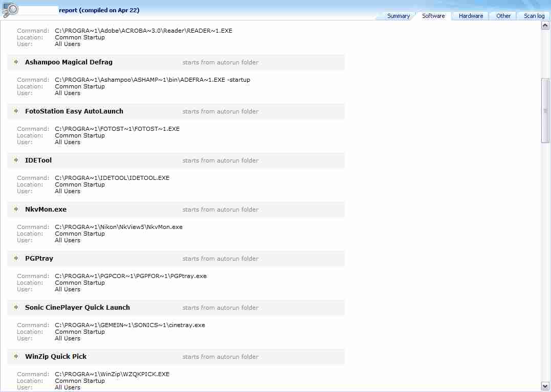Click arrow icon next to NkvMon.exe
551x392 pixels.
16,209
